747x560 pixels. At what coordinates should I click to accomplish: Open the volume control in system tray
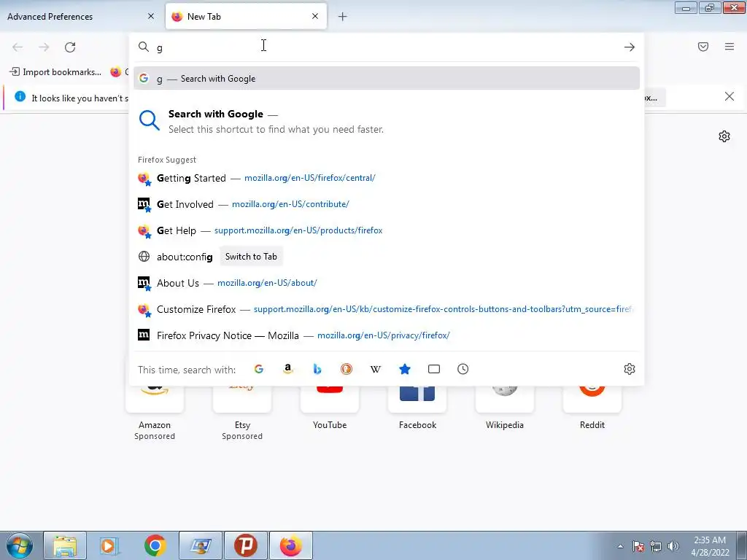click(673, 546)
